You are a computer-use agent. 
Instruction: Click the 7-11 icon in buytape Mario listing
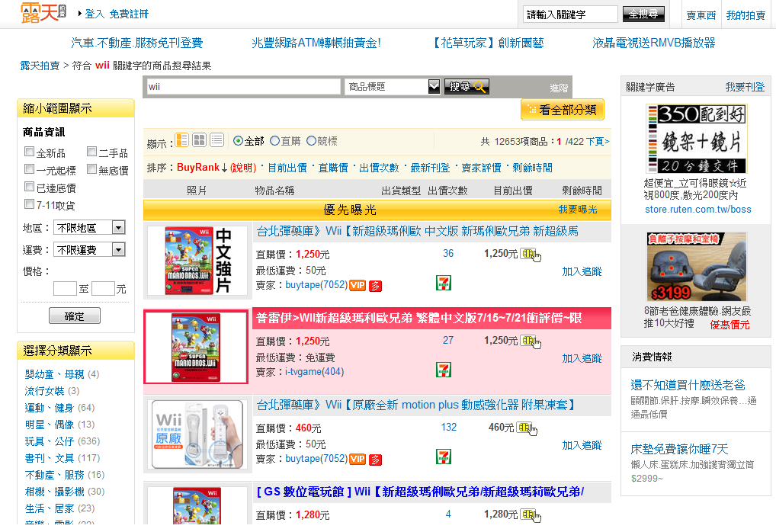(444, 283)
